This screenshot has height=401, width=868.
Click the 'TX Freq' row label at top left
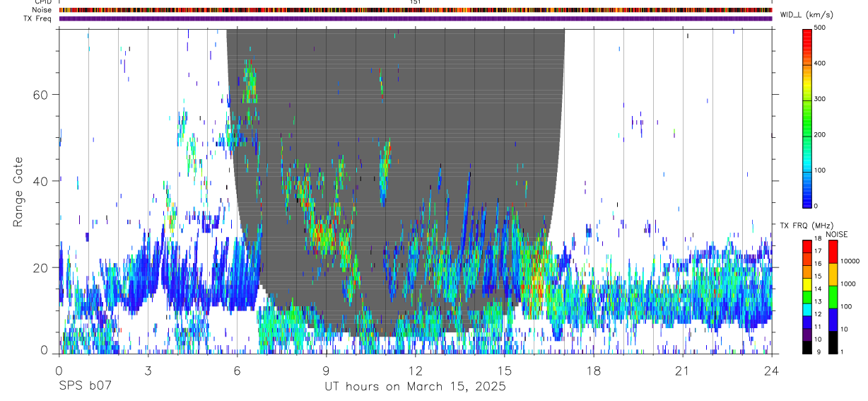click(39, 18)
